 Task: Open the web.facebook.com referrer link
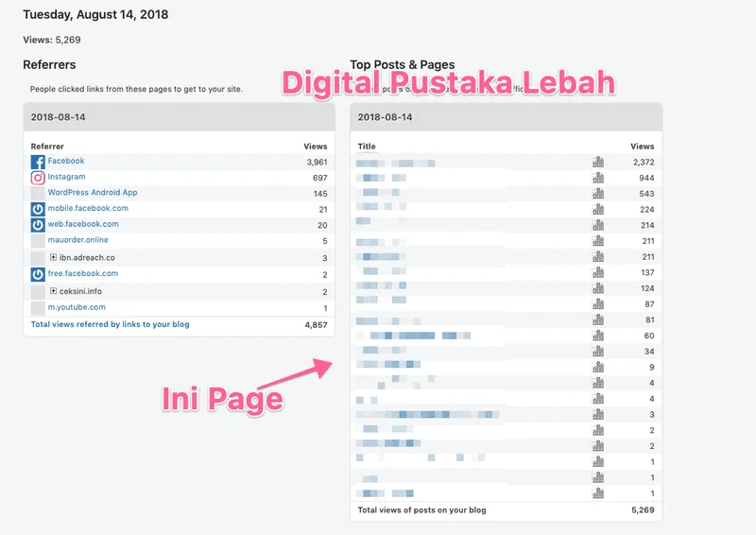tap(83, 224)
